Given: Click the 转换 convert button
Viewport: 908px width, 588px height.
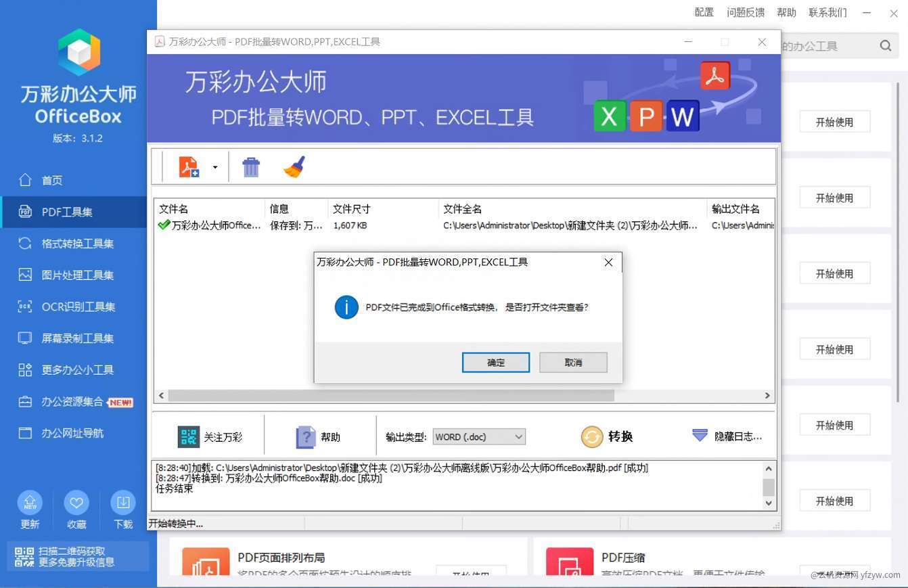Looking at the screenshot, I should pos(607,437).
